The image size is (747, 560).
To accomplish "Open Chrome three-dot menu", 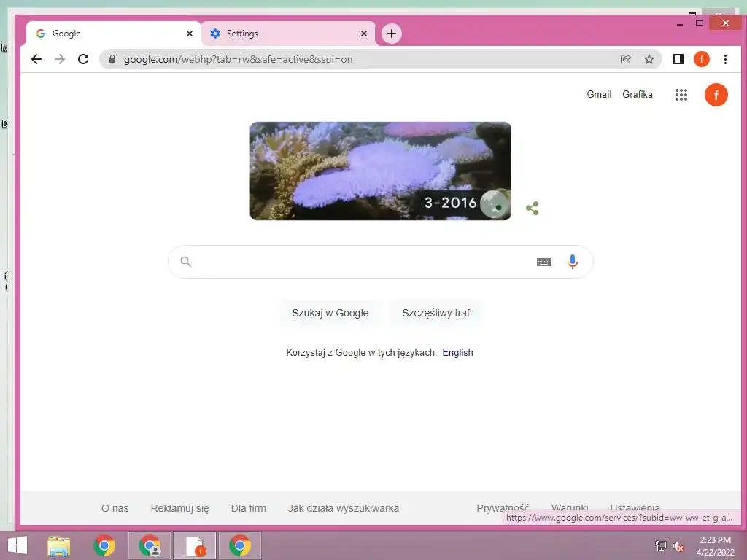I will click(725, 59).
